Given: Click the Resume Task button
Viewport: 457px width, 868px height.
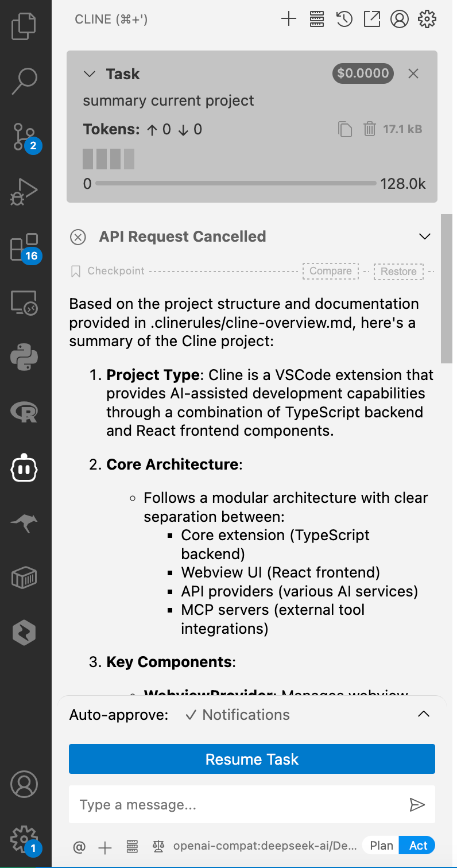Looking at the screenshot, I should tap(252, 759).
